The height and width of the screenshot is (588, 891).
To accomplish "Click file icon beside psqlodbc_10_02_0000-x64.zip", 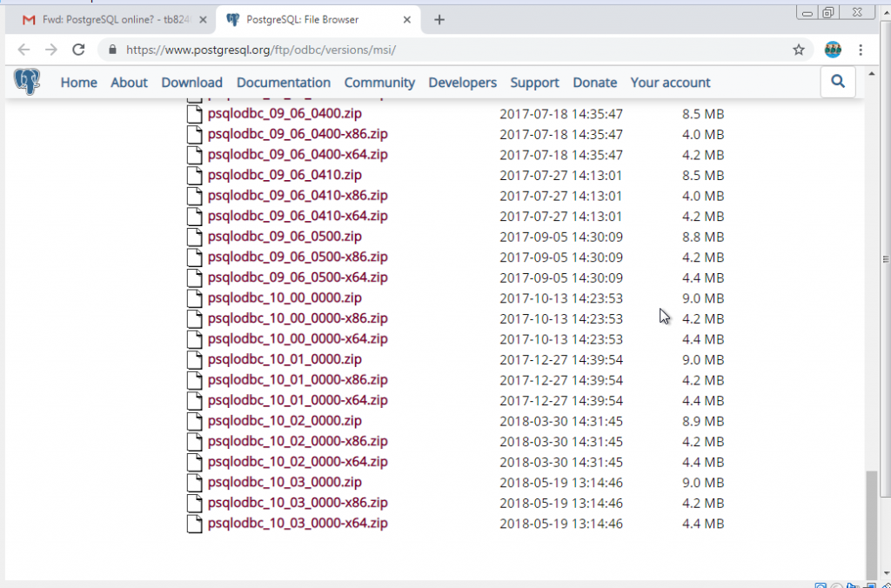I will (x=194, y=461).
